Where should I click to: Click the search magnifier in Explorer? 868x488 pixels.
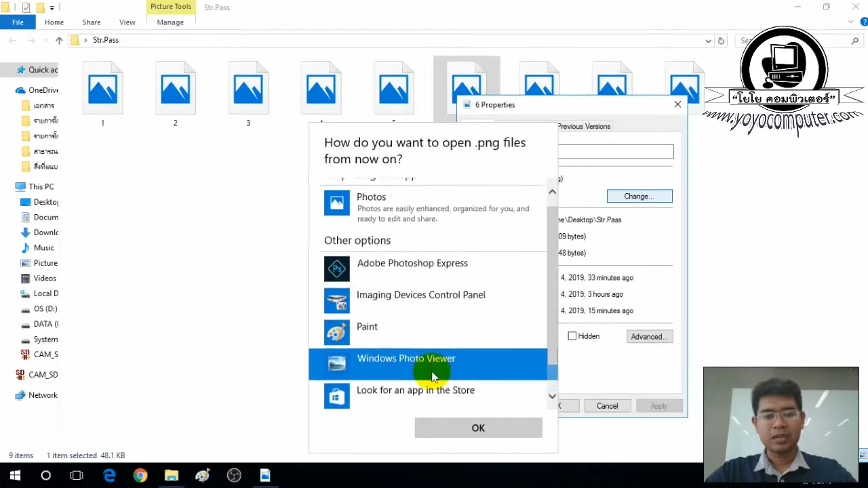(x=855, y=41)
